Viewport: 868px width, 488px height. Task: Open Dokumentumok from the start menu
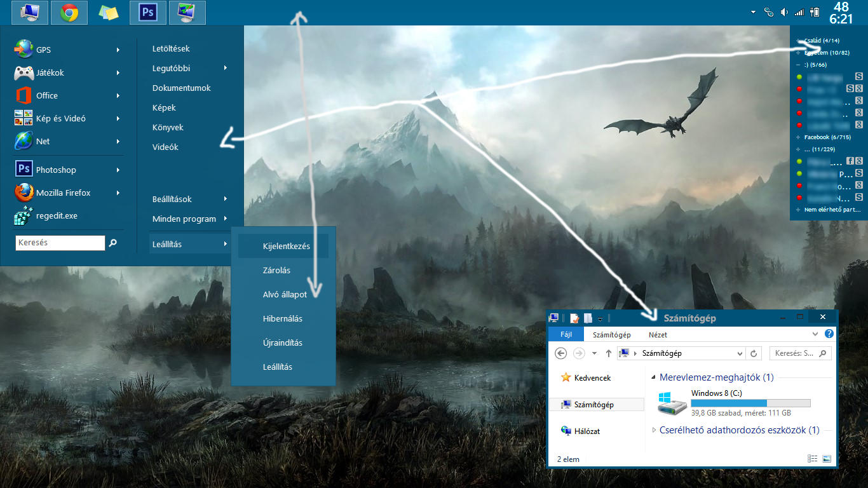[x=182, y=88]
